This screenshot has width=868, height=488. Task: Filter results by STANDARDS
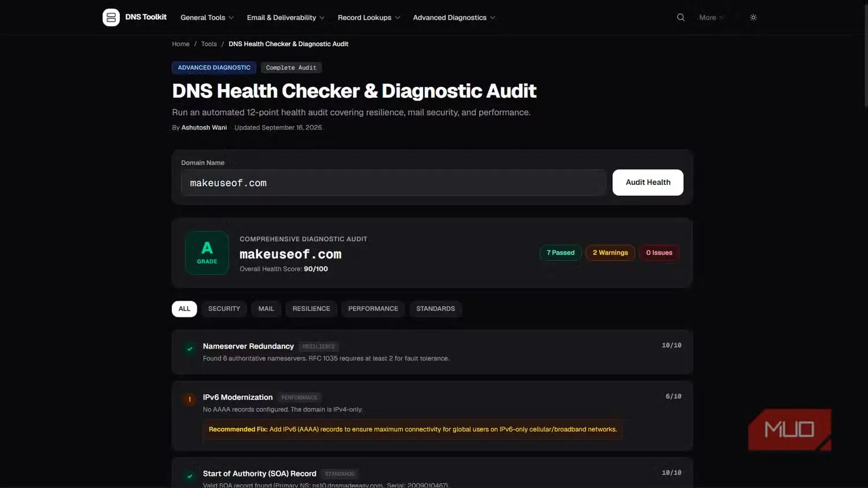coord(436,309)
